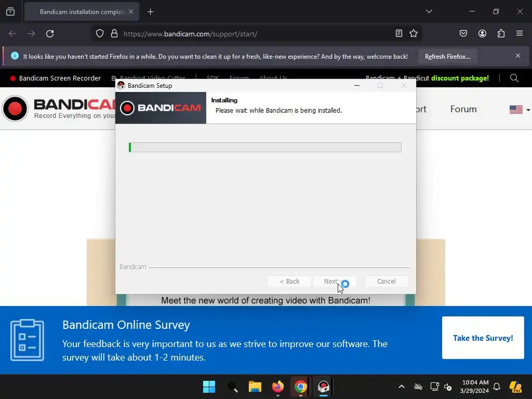This screenshot has width=532, height=399.
Task: Toggle reader view icon
Action: pyautogui.click(x=399, y=33)
